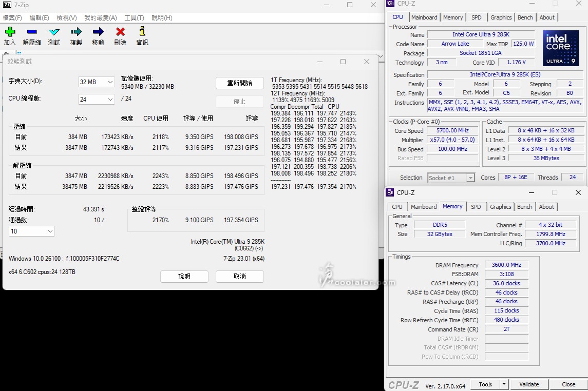Click the yellow Info (資訊) icon
This screenshot has width=588, height=391.
click(142, 32)
